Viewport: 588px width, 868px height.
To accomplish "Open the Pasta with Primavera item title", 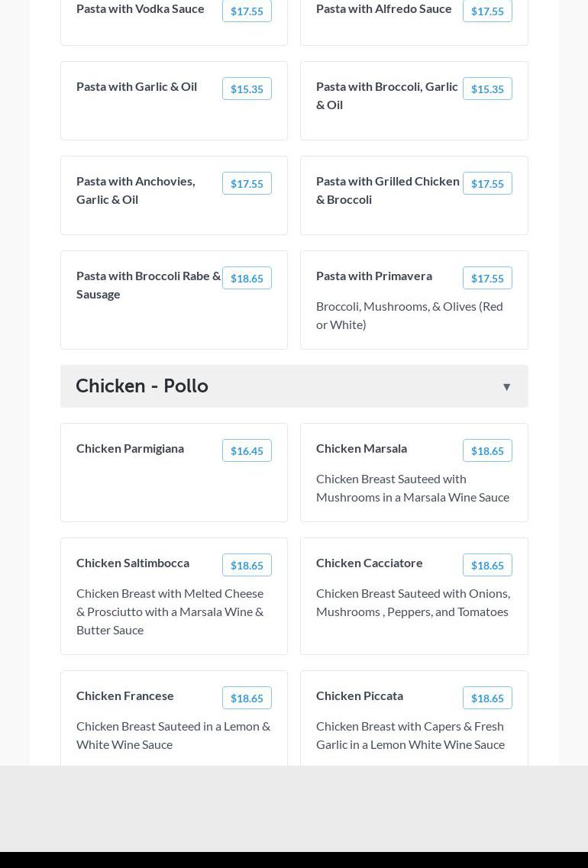I will click(x=373, y=276).
